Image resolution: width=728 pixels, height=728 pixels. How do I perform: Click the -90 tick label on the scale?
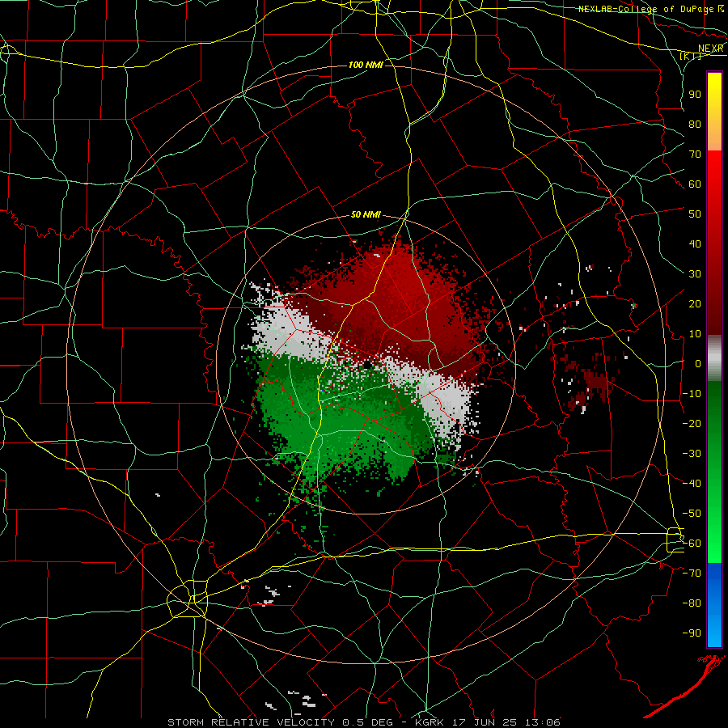(x=692, y=633)
